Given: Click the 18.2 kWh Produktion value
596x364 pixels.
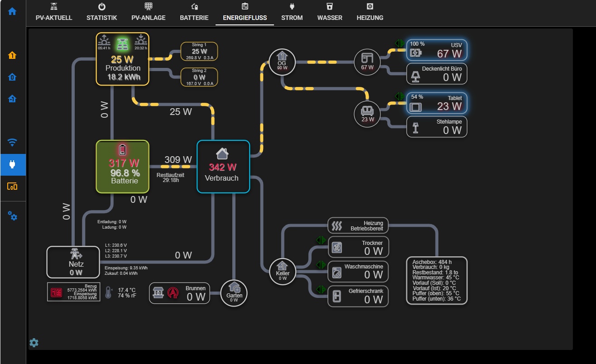Looking at the screenshot, I should click(124, 77).
